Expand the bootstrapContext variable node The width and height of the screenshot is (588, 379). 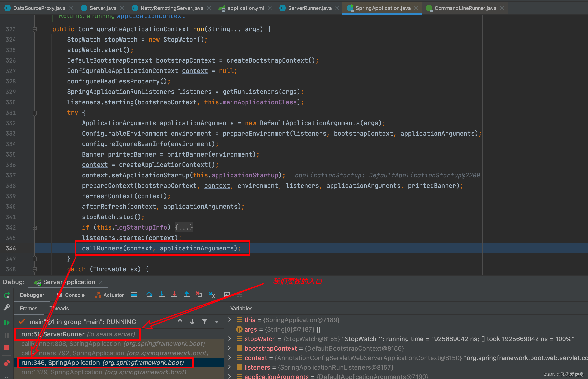pyautogui.click(x=230, y=348)
